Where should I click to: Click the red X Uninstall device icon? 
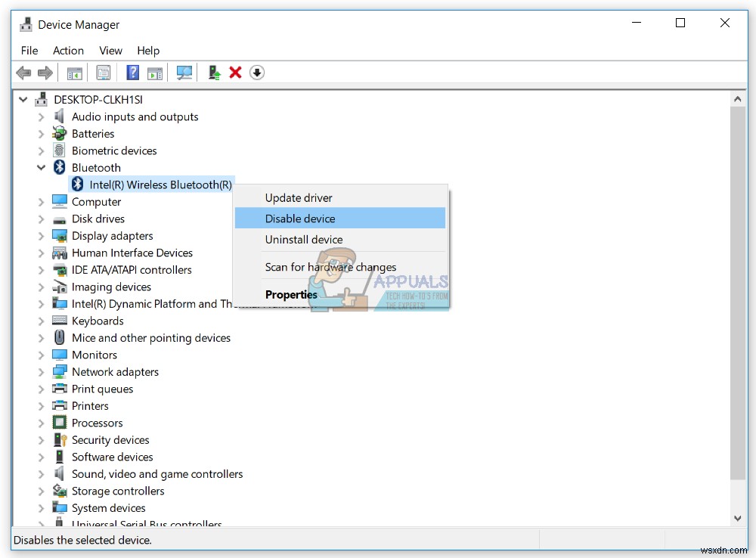click(235, 72)
